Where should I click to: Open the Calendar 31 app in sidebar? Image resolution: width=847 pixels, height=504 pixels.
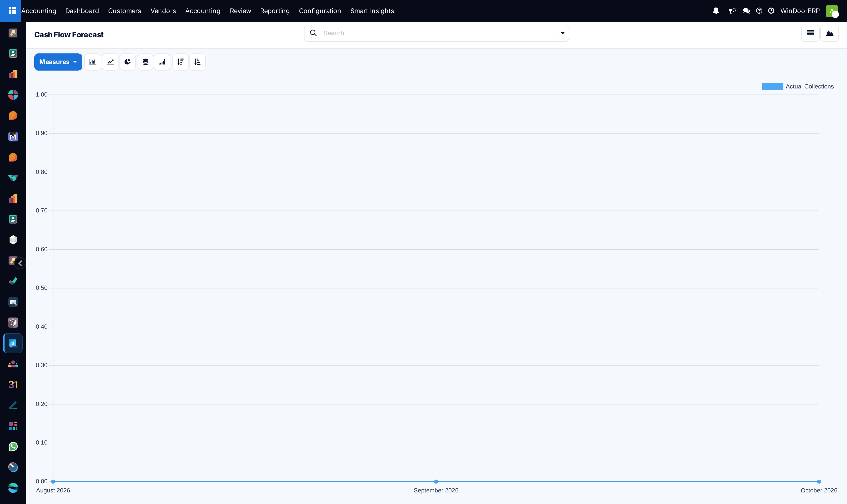pos(13,385)
